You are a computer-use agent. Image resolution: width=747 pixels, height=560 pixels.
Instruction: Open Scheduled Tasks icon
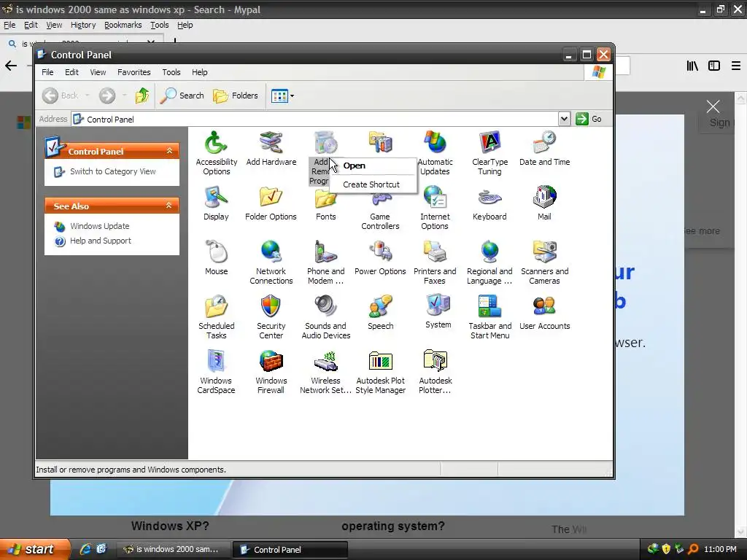click(216, 318)
